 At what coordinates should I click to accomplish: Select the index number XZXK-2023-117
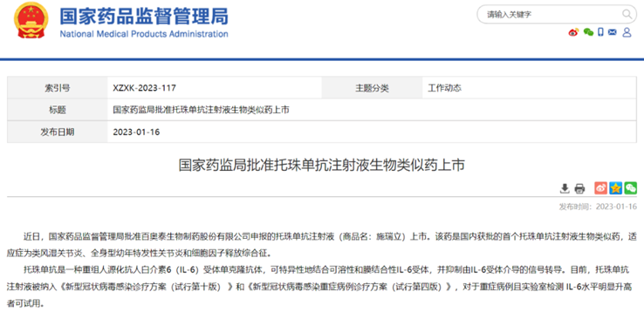pos(145,88)
